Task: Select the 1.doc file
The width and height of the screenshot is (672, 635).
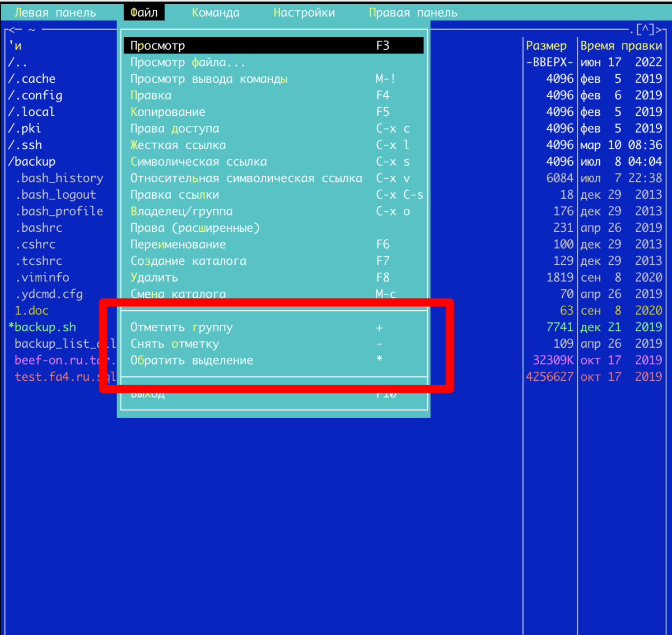Action: point(32,310)
